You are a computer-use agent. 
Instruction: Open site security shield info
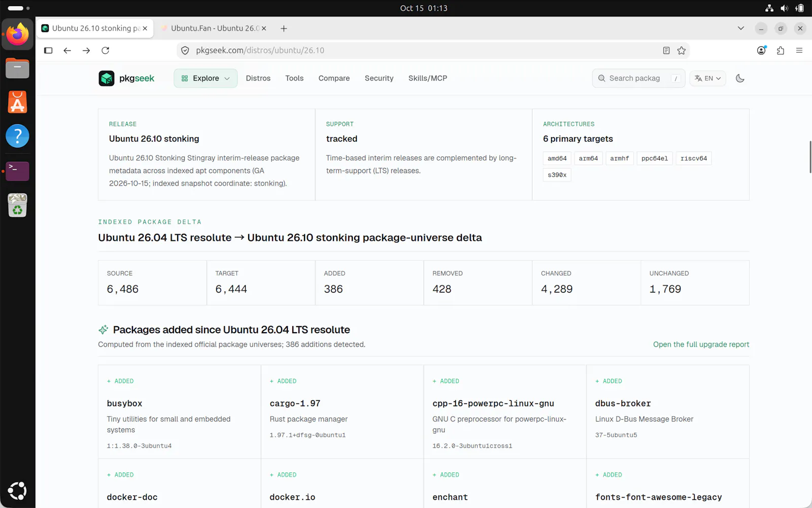185,50
